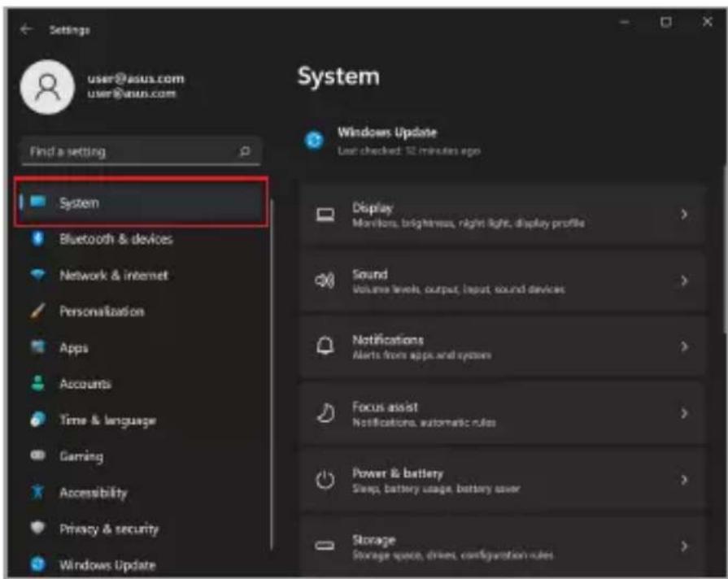The height and width of the screenshot is (579, 728).
Task: Expand Display settings via its chevron
Action: point(684,214)
